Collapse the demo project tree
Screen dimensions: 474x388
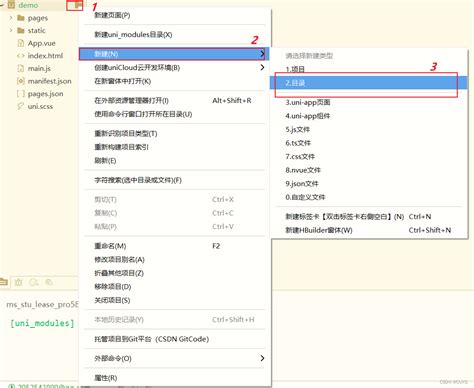[x=2, y=5]
